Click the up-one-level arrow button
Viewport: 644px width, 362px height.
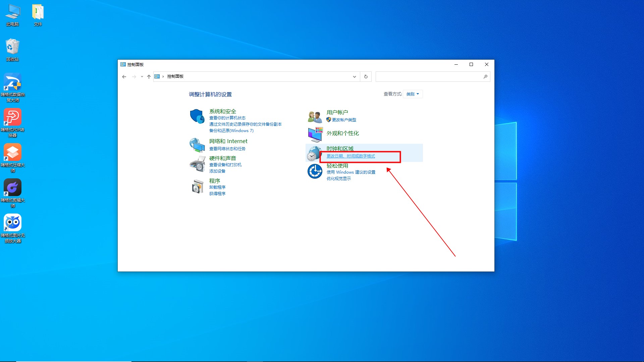(149, 77)
